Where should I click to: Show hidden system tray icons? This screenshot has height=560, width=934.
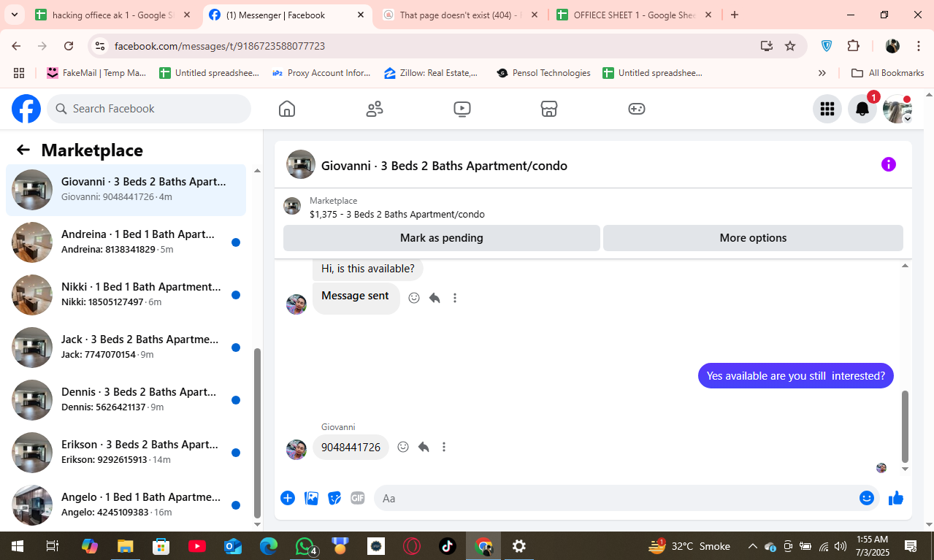pyautogui.click(x=752, y=545)
